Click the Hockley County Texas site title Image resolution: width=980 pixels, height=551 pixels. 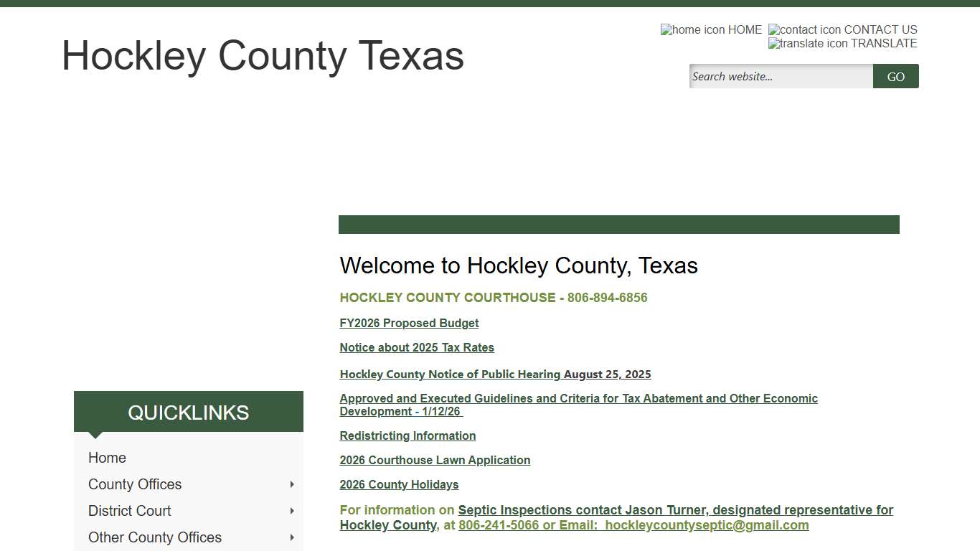(263, 56)
